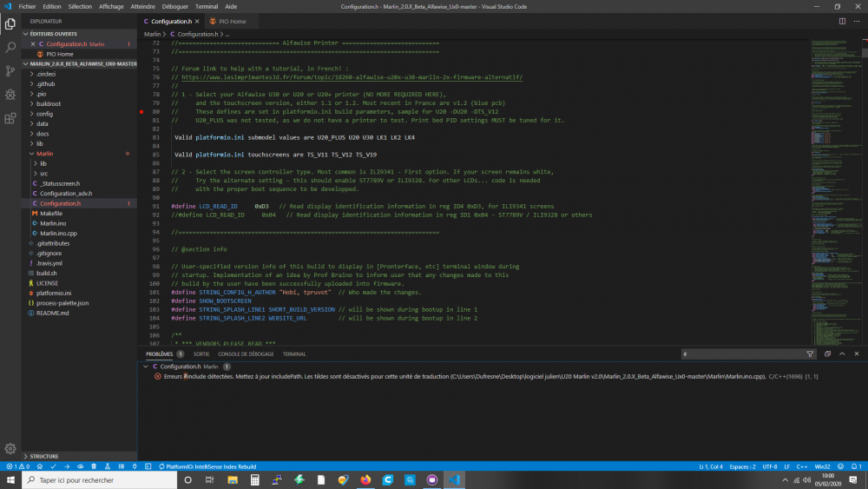
Task: Open the Extensions view
Action: pos(10,118)
